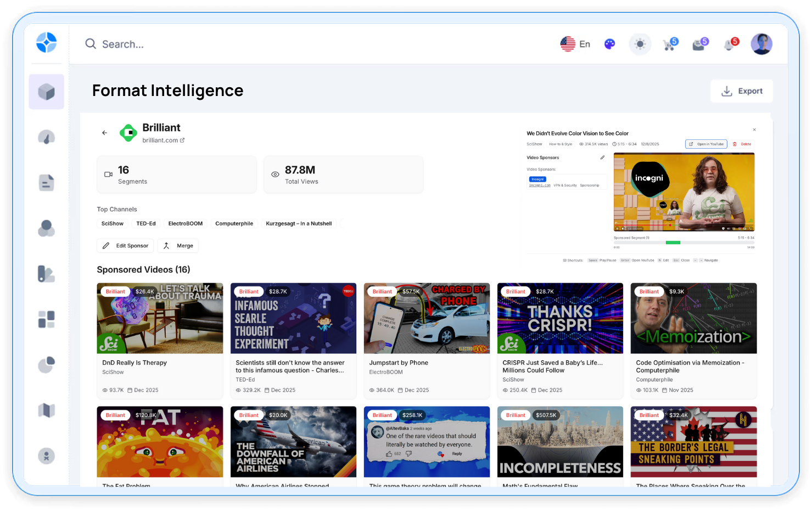Click the Brilliant green sponsor logo

[x=128, y=133]
